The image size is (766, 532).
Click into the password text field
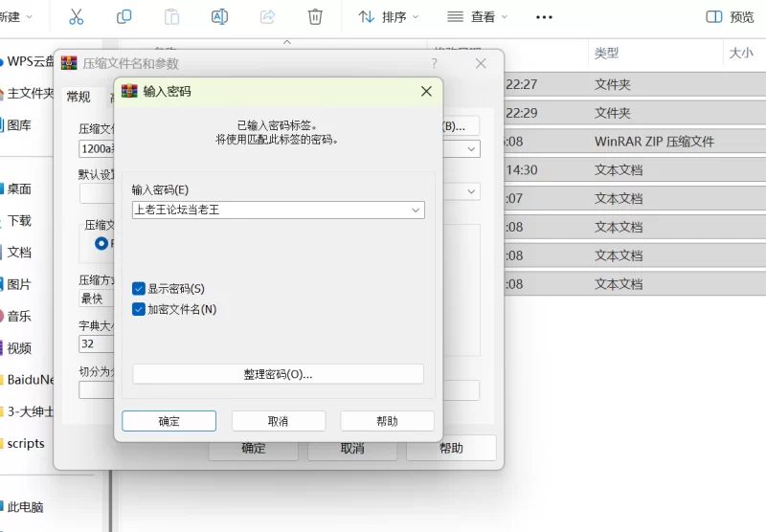tap(268, 210)
